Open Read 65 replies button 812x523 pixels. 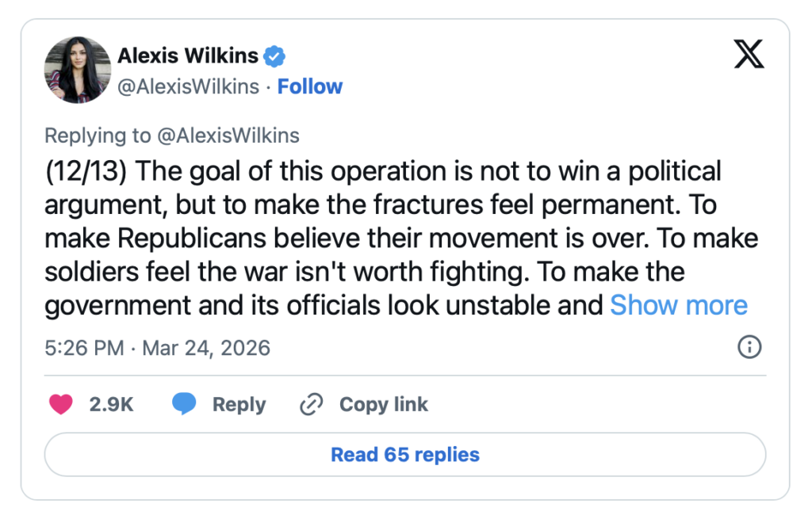pos(405,455)
